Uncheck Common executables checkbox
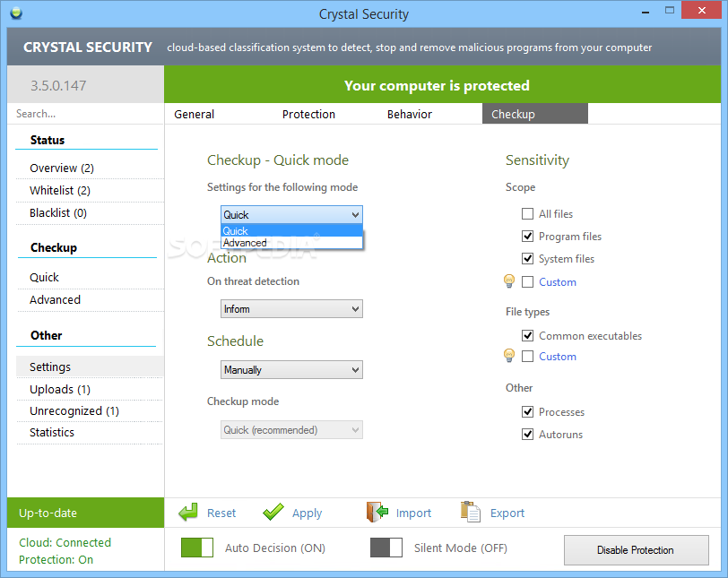The width and height of the screenshot is (728, 578). point(527,335)
